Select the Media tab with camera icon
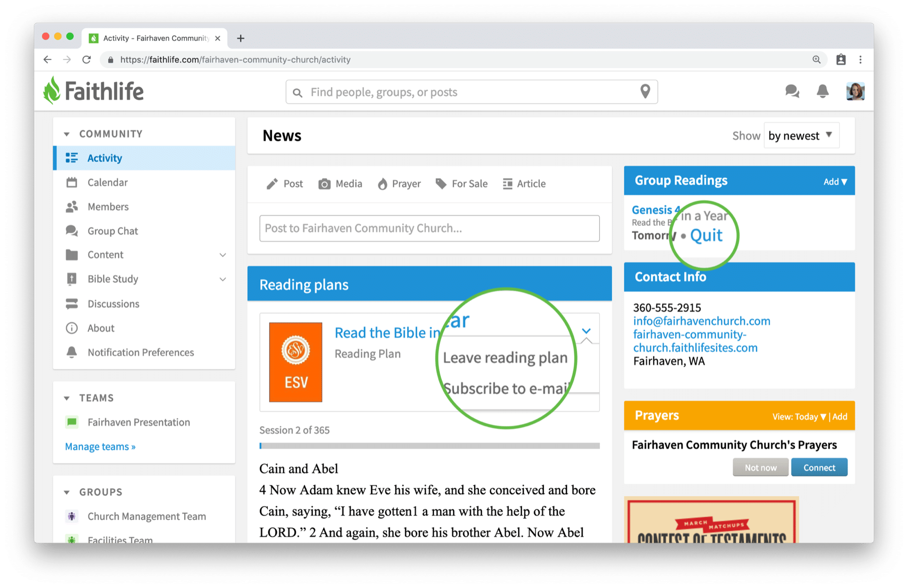 pos(340,184)
